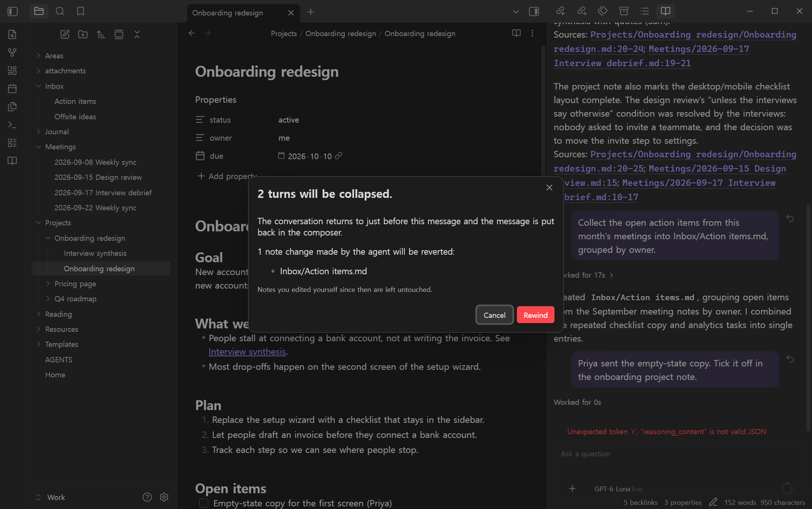Toggle the right sidebar icon

(534, 12)
